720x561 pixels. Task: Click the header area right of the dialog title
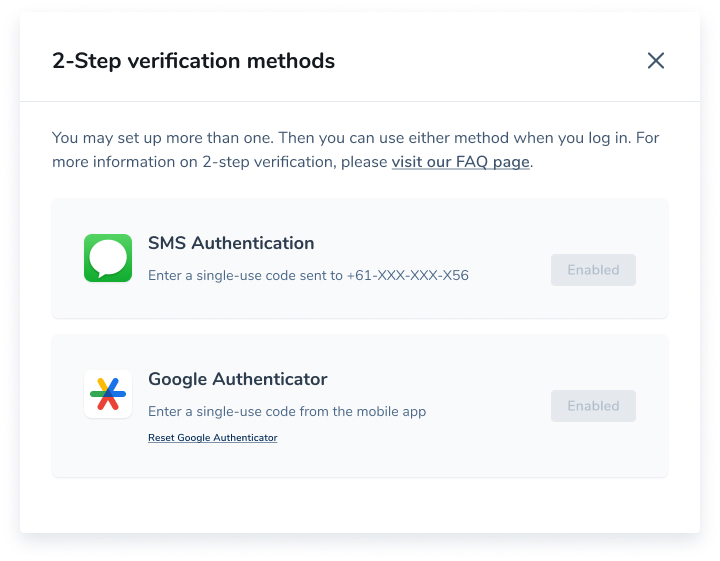[x=487, y=61]
